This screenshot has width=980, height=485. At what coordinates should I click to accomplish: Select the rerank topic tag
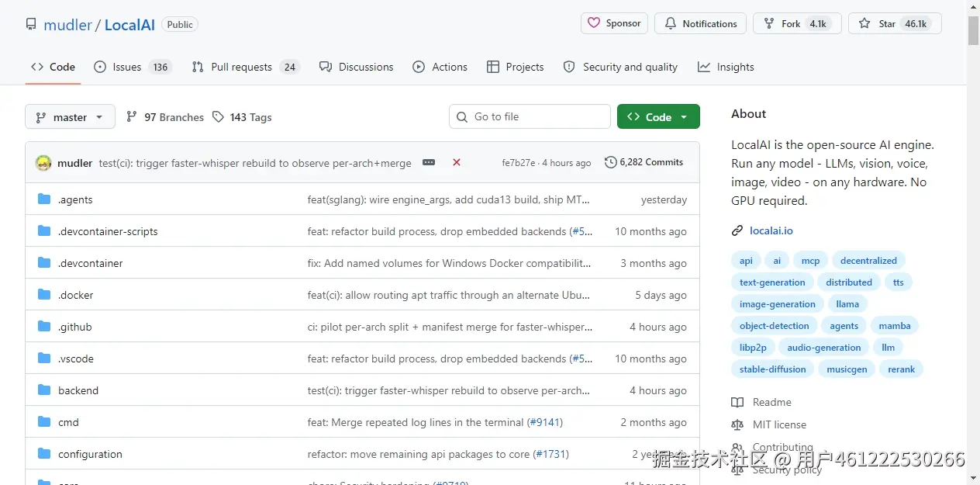tap(902, 369)
